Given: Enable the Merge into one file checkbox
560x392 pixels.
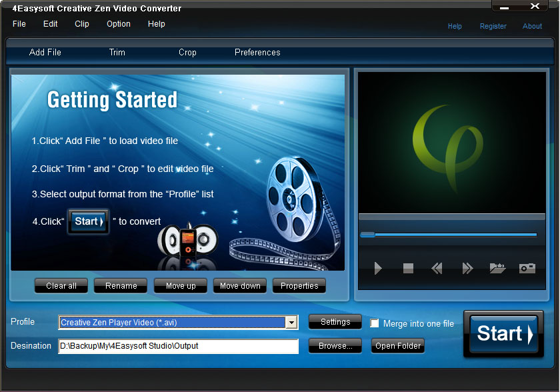Looking at the screenshot, I should [374, 323].
